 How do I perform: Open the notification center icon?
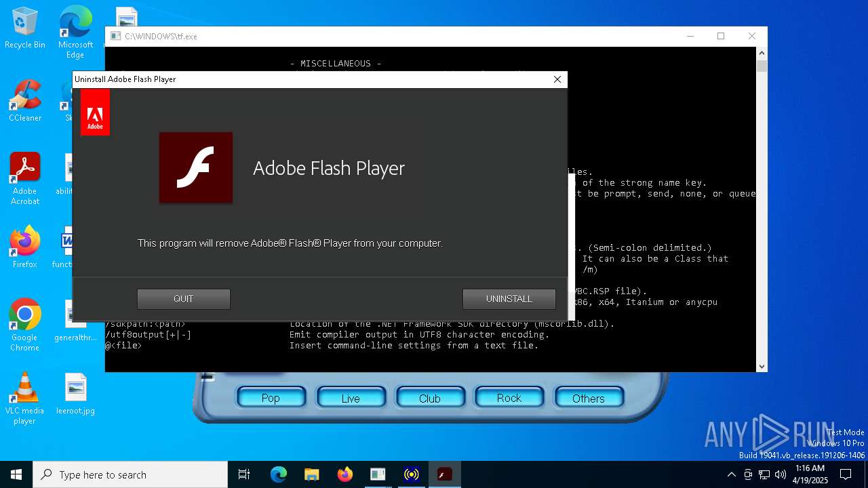point(846,474)
